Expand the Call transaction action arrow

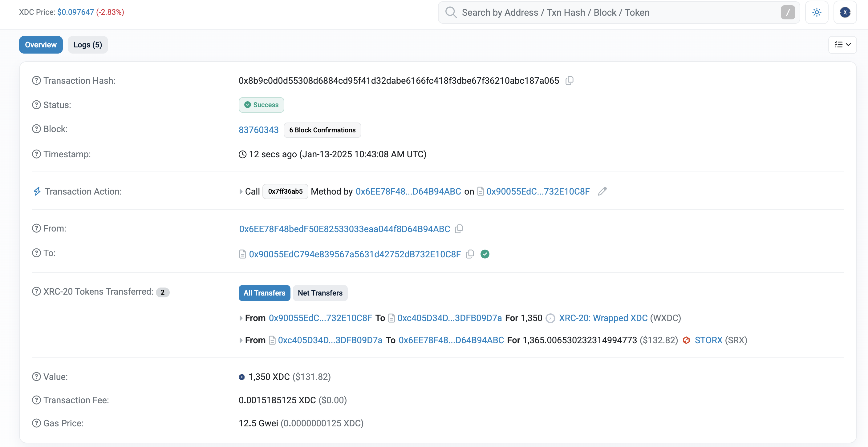coord(241,192)
